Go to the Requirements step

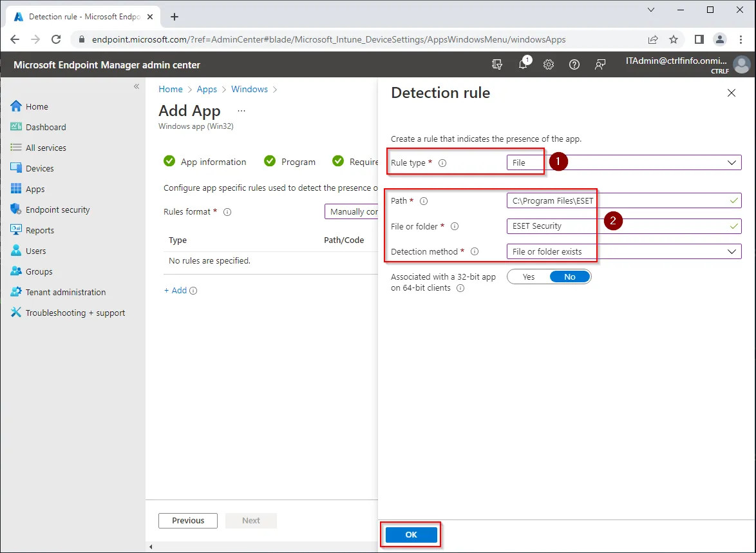click(355, 162)
